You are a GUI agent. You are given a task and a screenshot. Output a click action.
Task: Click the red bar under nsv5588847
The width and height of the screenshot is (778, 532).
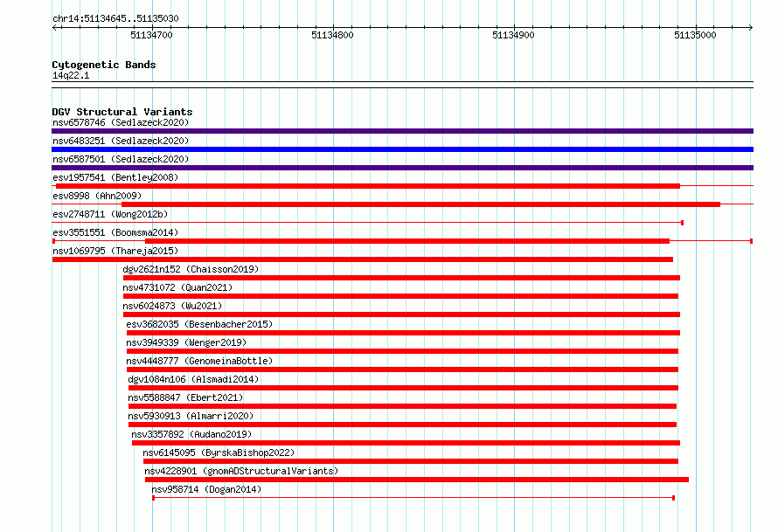pyautogui.click(x=402, y=406)
